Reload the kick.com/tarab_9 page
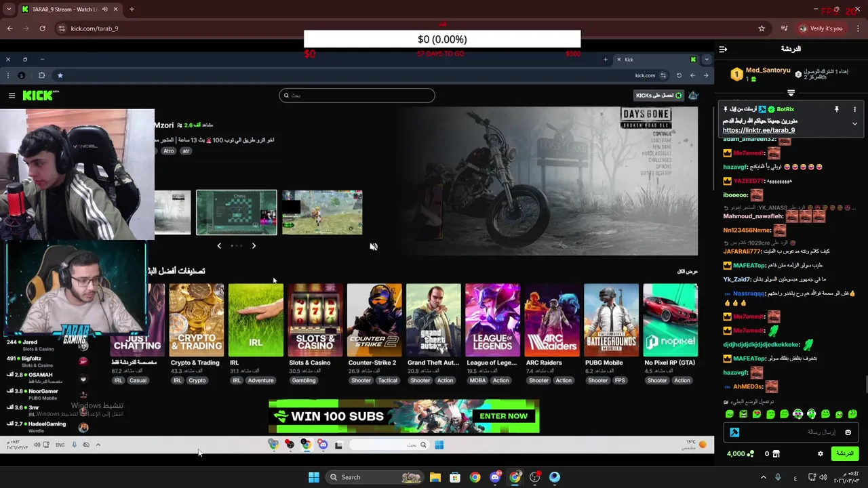The image size is (868, 488). (42, 28)
